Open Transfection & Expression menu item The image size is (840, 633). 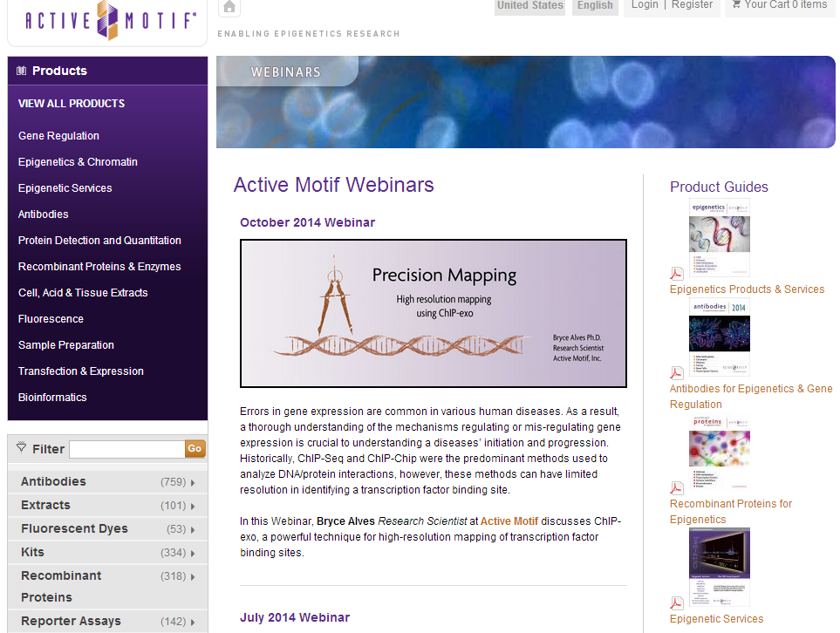coord(81,371)
